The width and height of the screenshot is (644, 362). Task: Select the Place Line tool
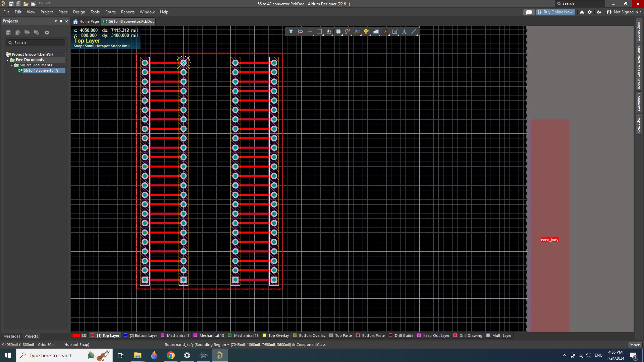[x=414, y=32]
